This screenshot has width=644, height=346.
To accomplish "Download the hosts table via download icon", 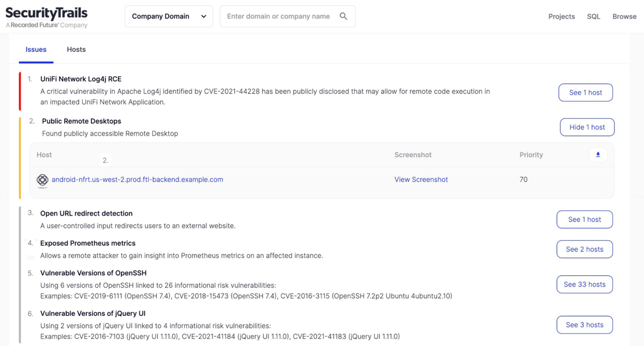I will coord(598,154).
